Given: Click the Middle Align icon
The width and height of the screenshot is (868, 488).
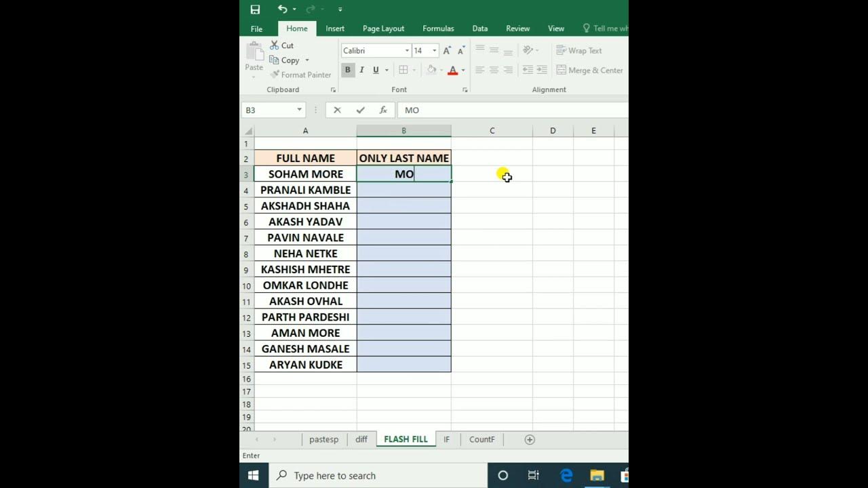Looking at the screenshot, I should 494,49.
